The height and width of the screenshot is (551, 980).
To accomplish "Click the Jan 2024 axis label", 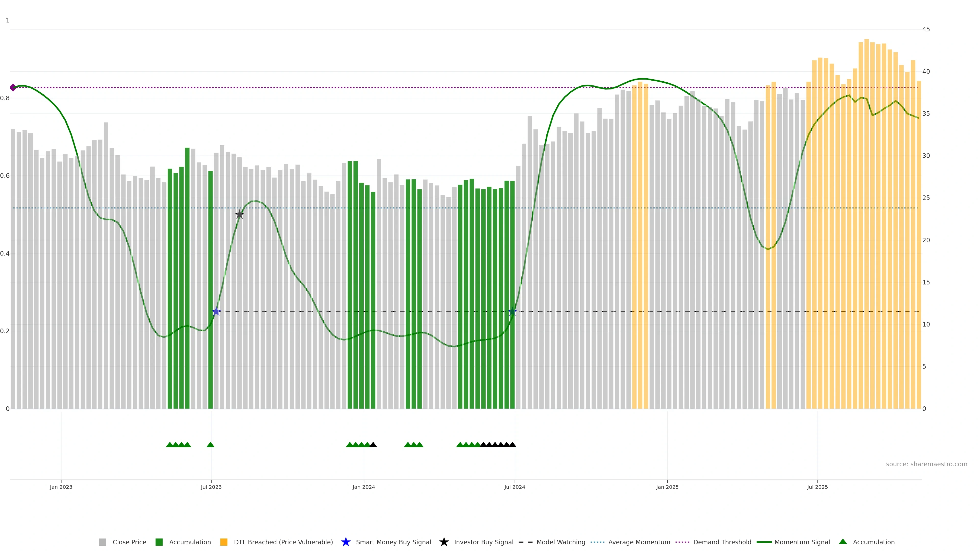I will tap(363, 487).
